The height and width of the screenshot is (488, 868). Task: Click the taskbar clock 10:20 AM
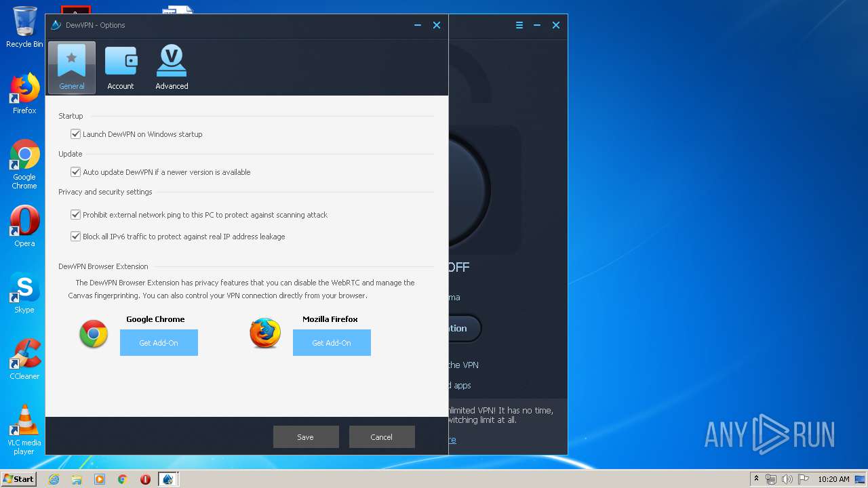(x=833, y=479)
